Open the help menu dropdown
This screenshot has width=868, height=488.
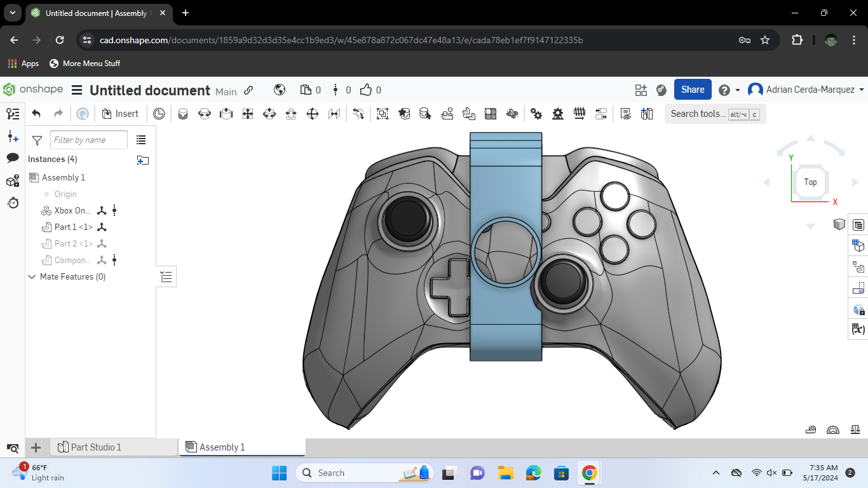pos(729,90)
